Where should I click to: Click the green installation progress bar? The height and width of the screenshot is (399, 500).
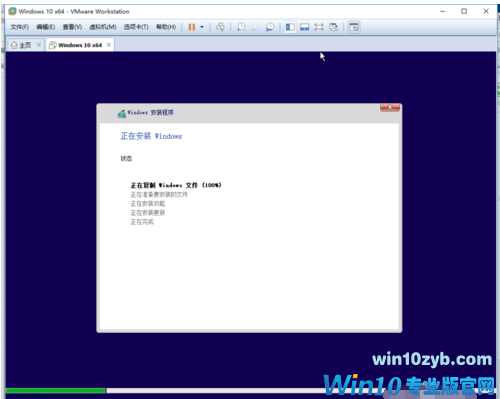click(x=56, y=390)
